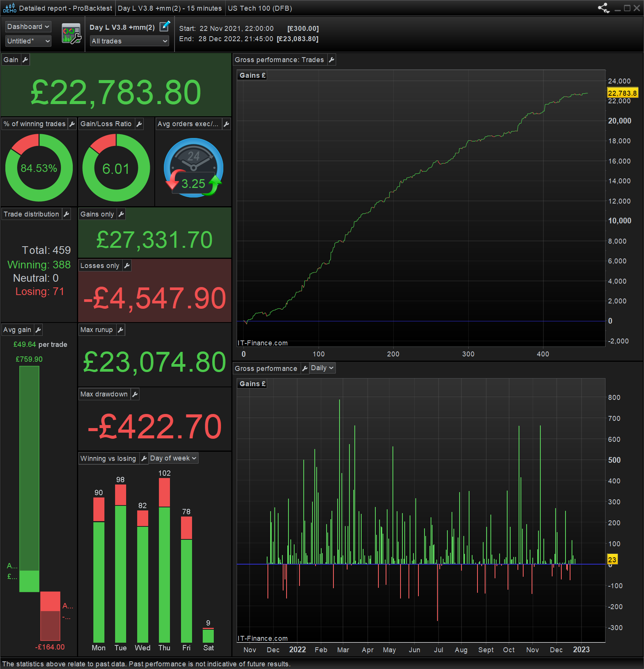This screenshot has width=644, height=669.
Task: Expand the Untitled* layout dropdown
Action: tap(28, 41)
